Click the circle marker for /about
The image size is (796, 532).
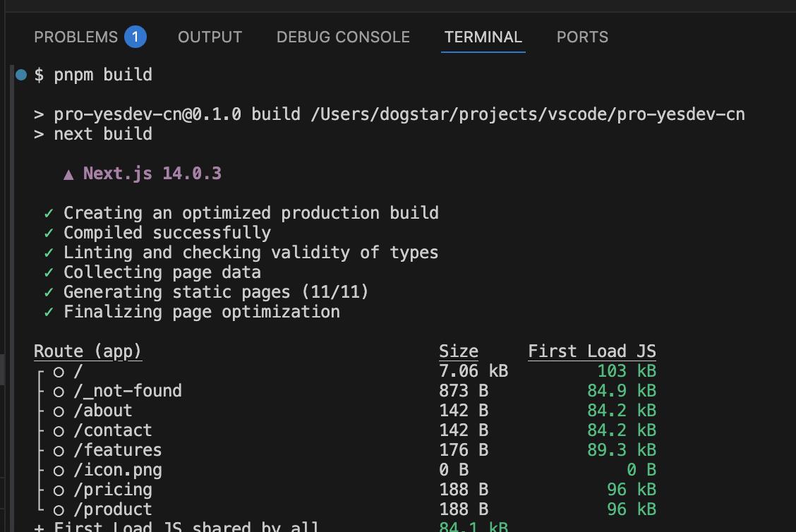pyautogui.click(x=59, y=411)
